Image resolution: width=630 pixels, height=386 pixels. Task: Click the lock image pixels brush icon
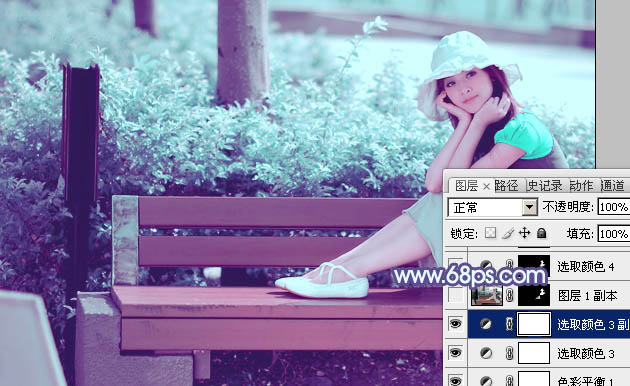click(x=508, y=233)
